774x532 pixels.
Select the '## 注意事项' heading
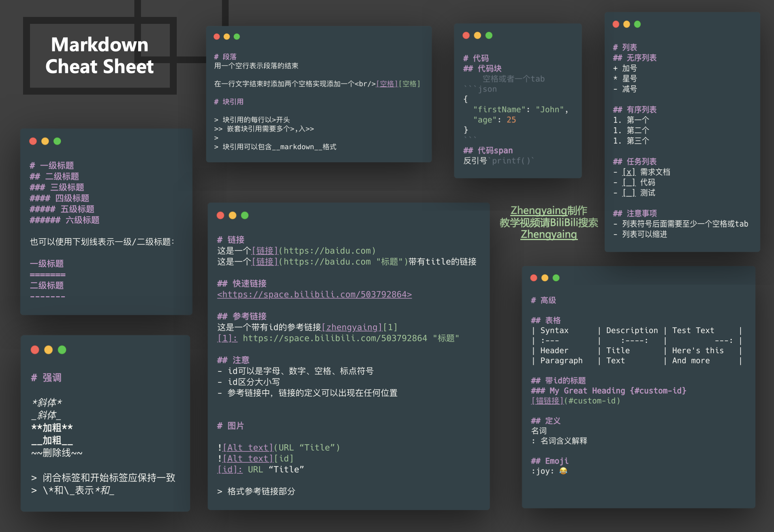(x=635, y=213)
